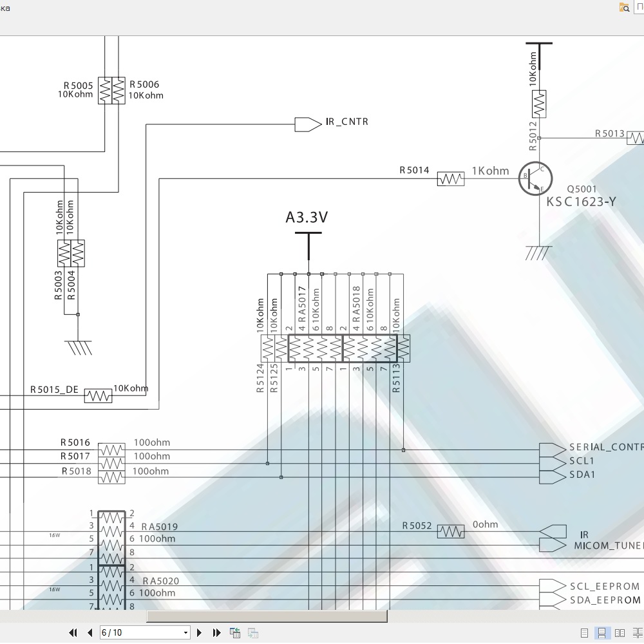Enable two-page continuous view
Screen dimensions: 644x644
tap(636, 633)
